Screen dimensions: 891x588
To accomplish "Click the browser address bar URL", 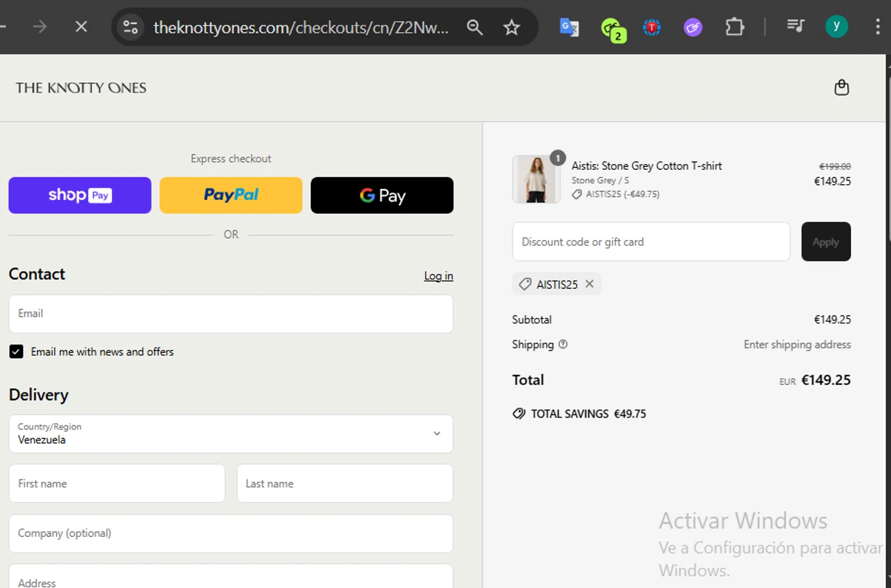I will click(301, 27).
